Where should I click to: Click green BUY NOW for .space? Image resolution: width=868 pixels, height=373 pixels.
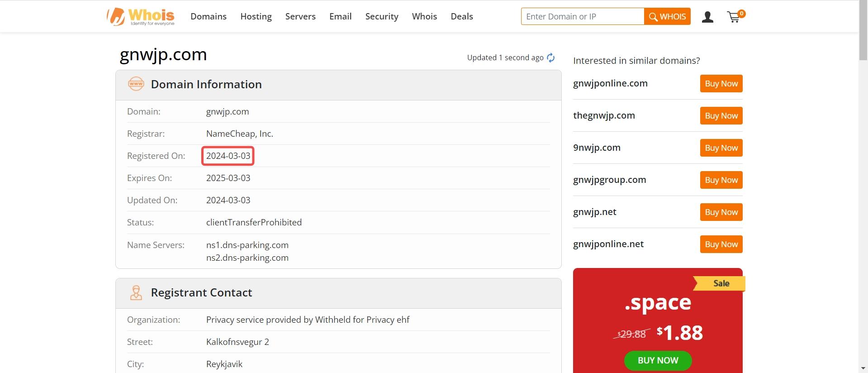pyautogui.click(x=658, y=360)
